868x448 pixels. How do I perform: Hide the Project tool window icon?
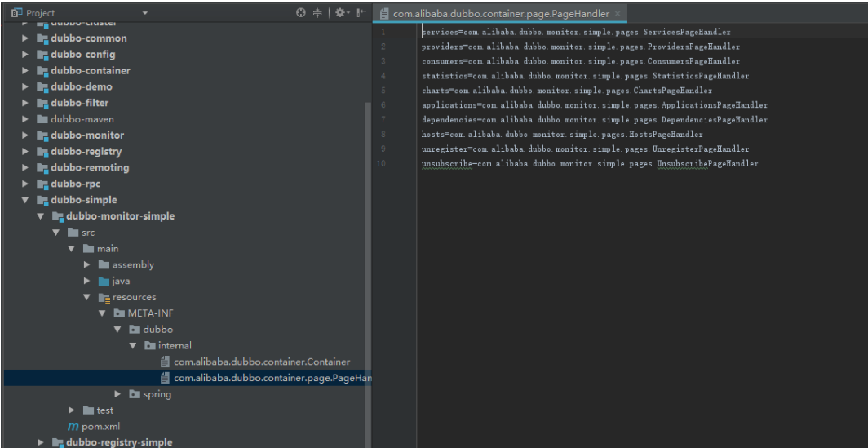(361, 13)
